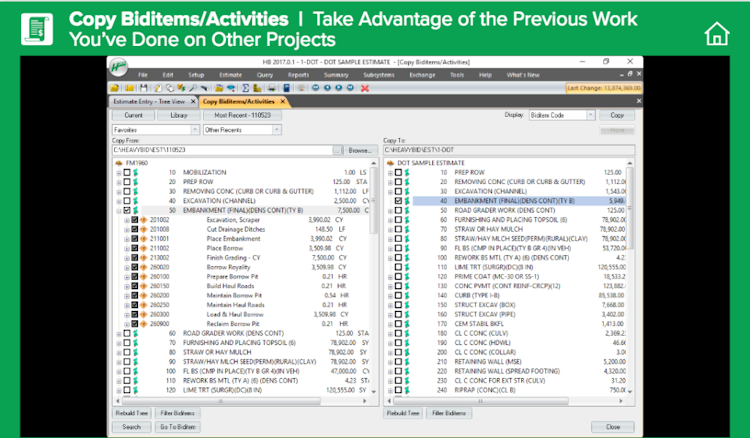
Task: Click the Browse... button
Action: tap(359, 150)
